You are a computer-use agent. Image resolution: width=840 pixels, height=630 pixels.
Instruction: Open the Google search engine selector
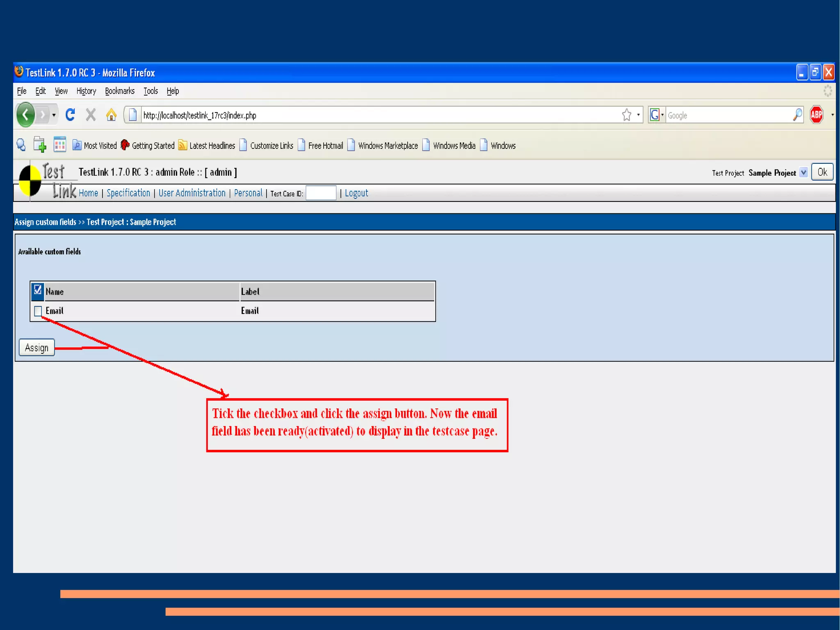[657, 115]
